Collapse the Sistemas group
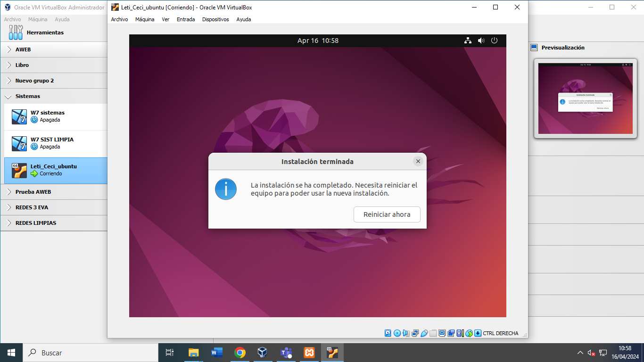Screen dimensions: 644x362 coord(9,96)
